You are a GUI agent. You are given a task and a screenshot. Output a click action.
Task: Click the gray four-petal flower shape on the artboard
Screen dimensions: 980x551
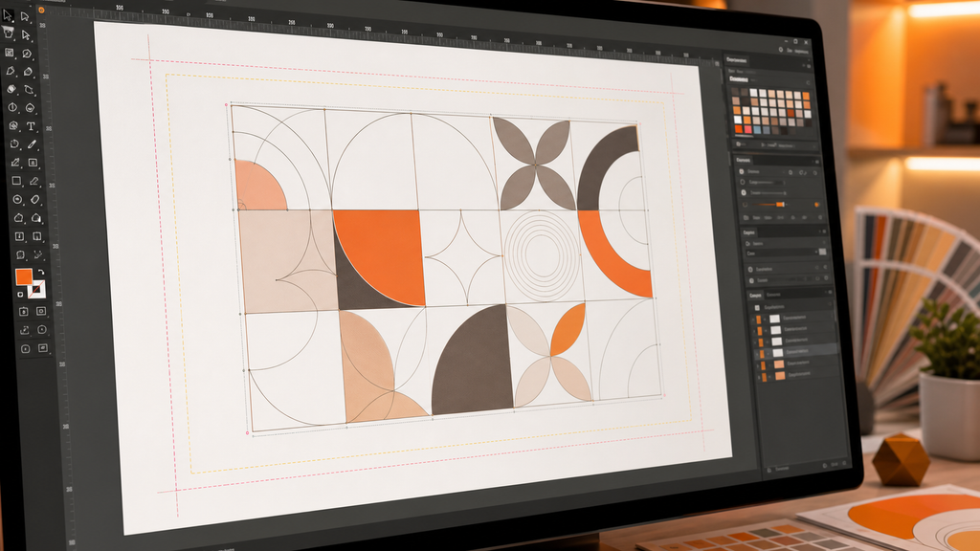[x=536, y=165]
